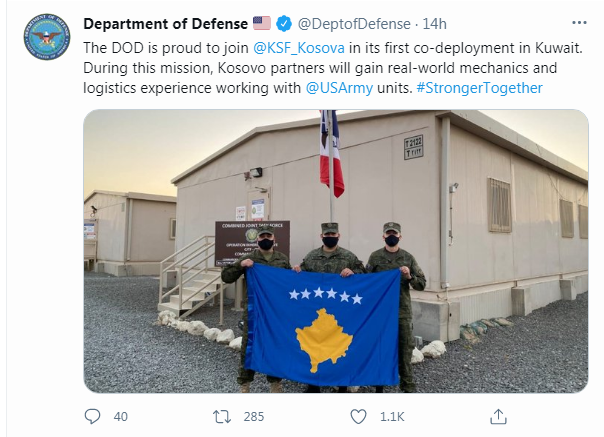Click the blue verified checkmark badge
This screenshot has height=437, width=604.
pyautogui.click(x=284, y=24)
